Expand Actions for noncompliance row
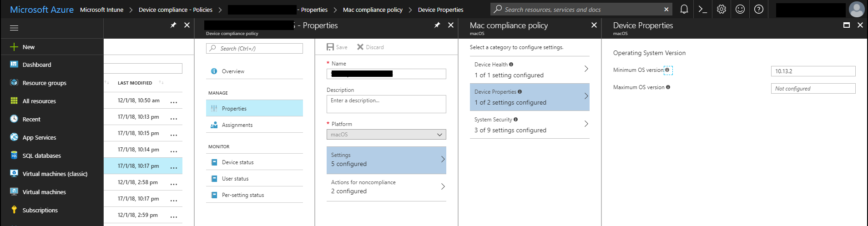 pos(386,187)
